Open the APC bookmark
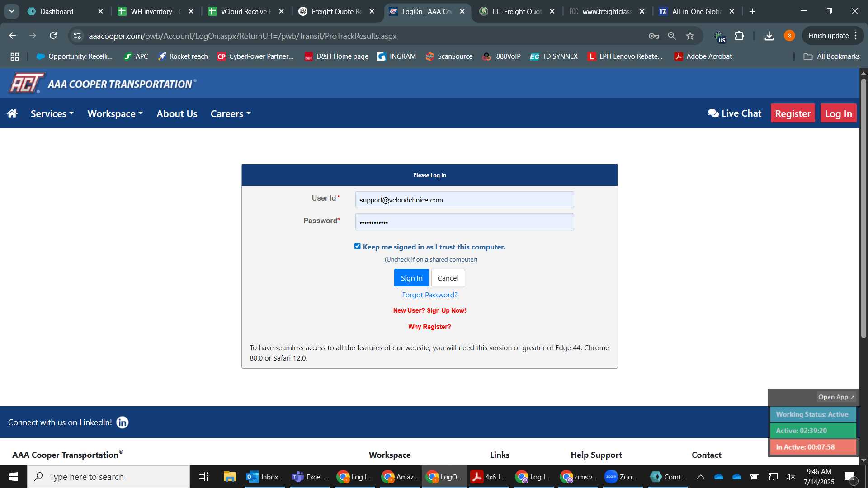Screen dimensions: 868x488 point(136,56)
